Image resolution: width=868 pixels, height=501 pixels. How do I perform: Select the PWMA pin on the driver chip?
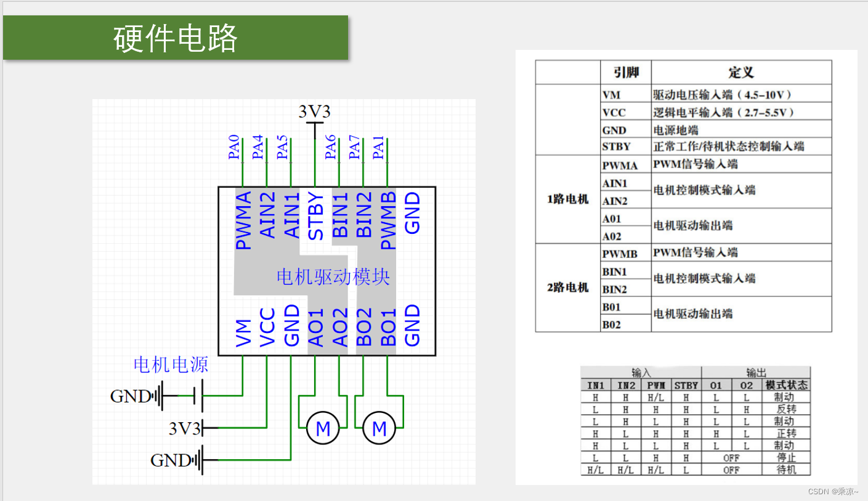click(x=244, y=220)
